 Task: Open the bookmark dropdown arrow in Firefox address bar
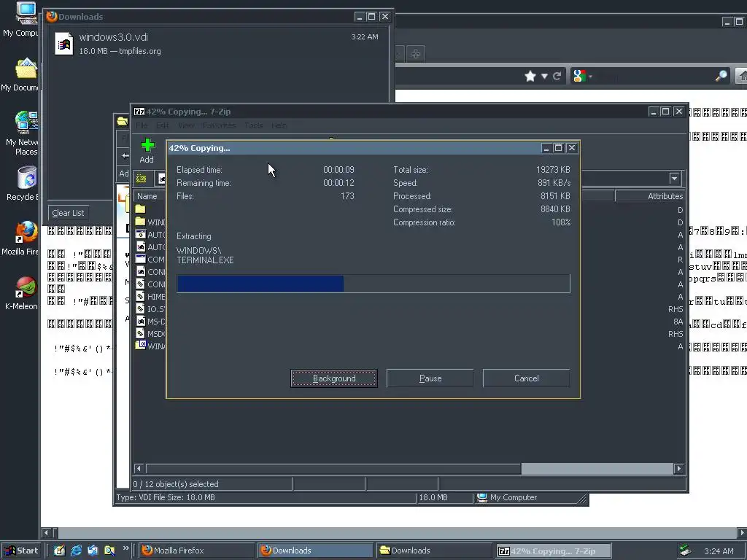(544, 76)
